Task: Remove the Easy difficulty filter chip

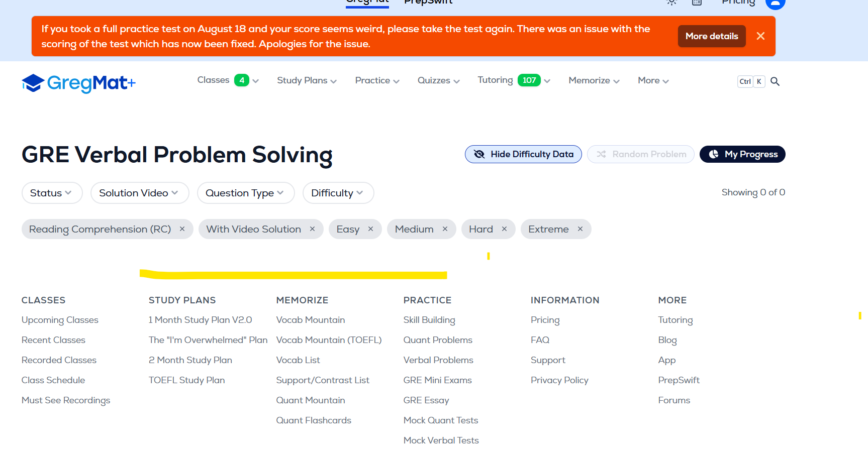Action: [x=370, y=229]
